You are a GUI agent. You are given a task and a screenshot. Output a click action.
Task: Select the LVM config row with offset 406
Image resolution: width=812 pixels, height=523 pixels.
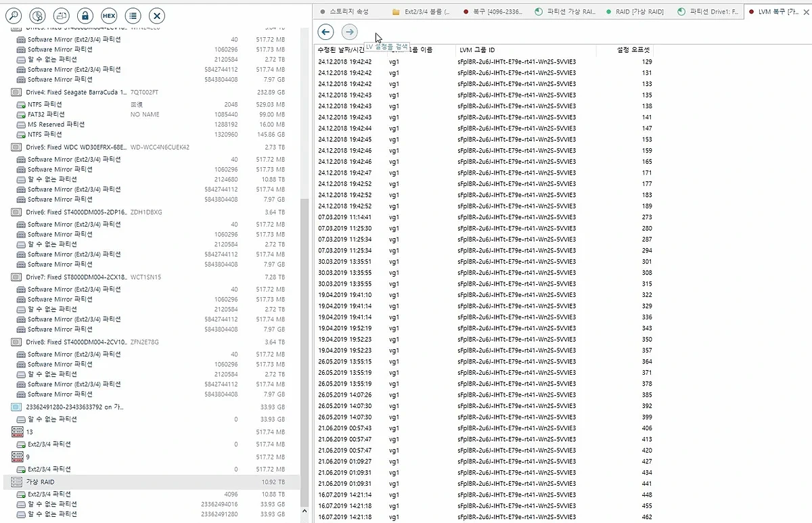pos(484,428)
